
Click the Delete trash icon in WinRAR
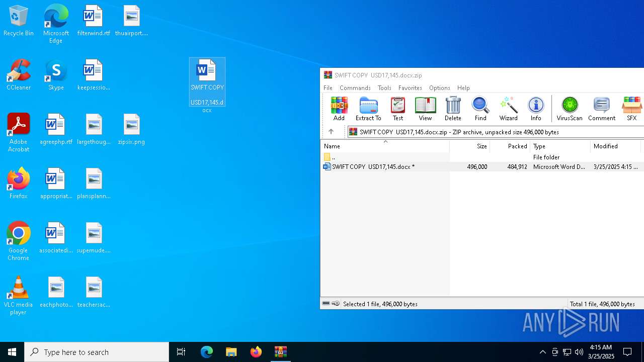pyautogui.click(x=453, y=109)
